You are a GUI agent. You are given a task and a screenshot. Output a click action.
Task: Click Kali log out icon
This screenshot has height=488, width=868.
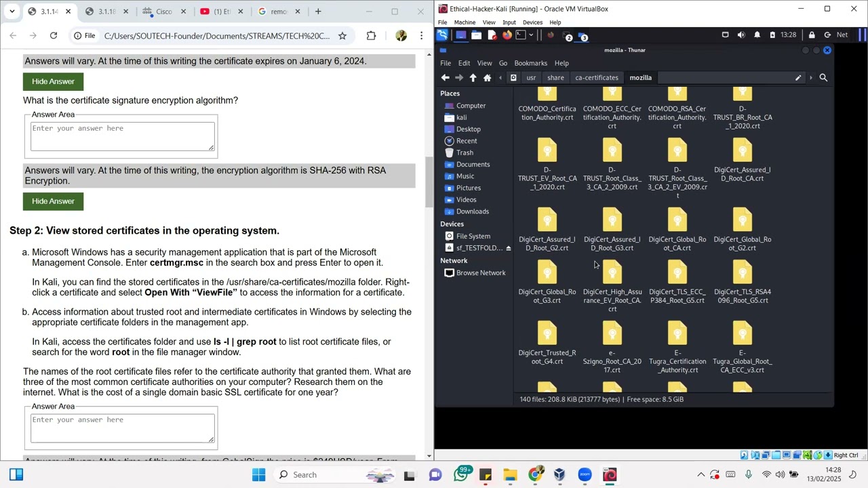pyautogui.click(x=827, y=35)
